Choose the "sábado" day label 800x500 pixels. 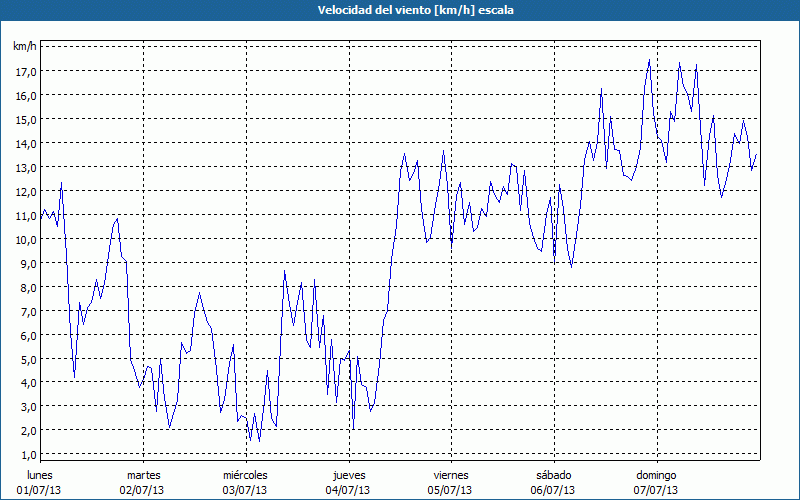pos(553,475)
